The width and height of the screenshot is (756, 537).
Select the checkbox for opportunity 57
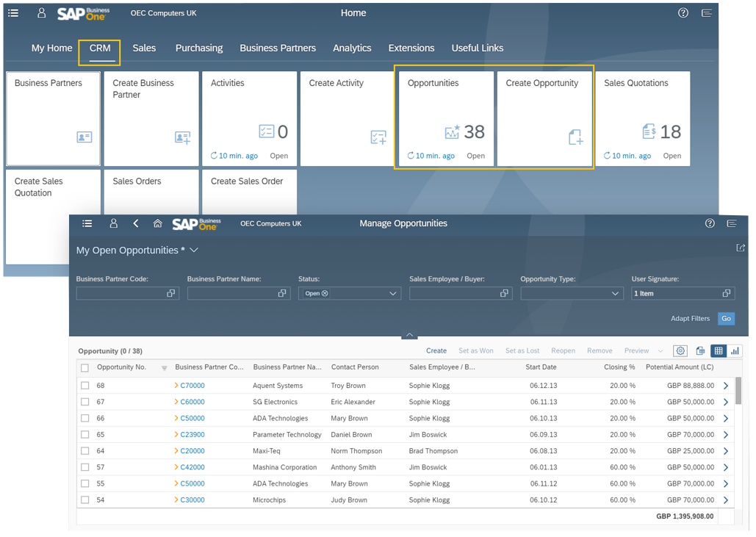85,468
